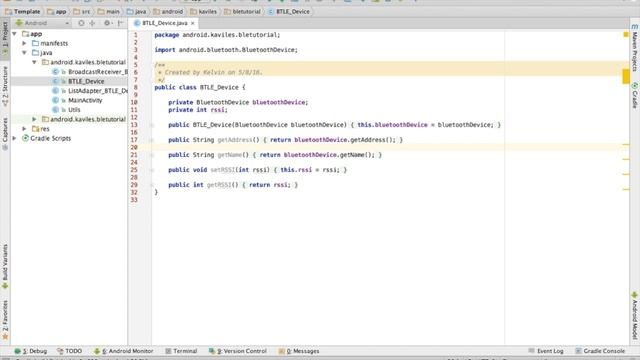Expand folded constructor on line 13
This screenshot has width=640, height=360.
point(152,125)
